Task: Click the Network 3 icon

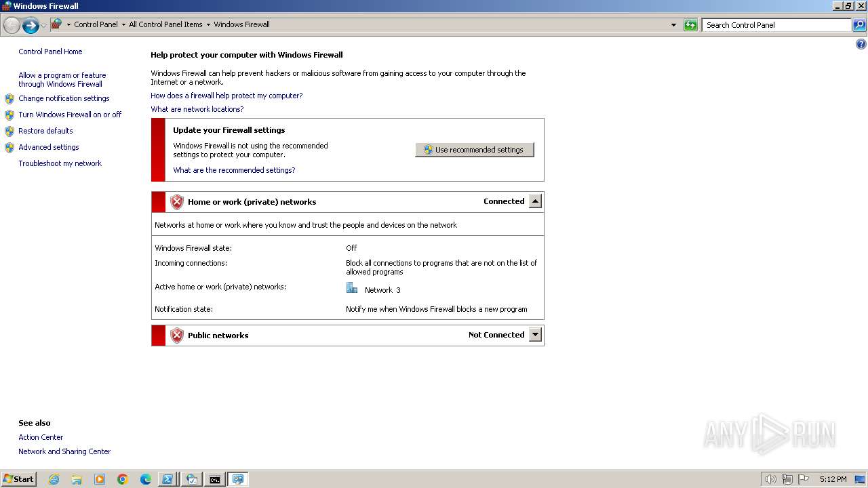Action: click(x=352, y=288)
